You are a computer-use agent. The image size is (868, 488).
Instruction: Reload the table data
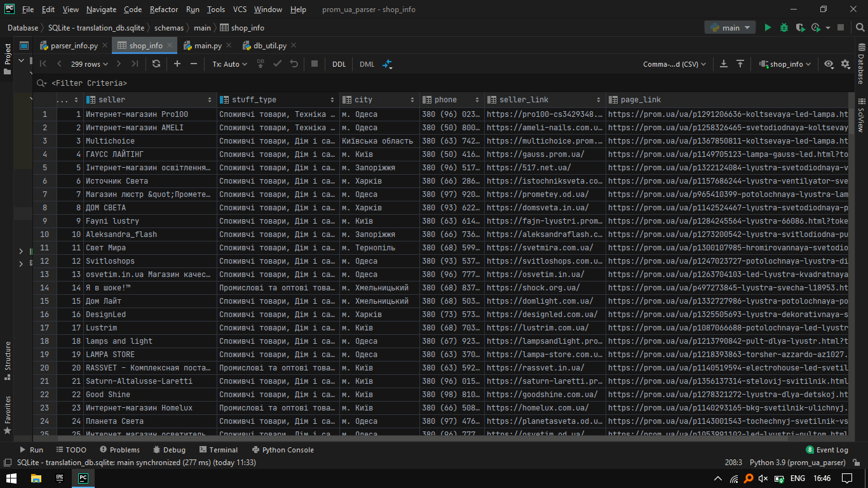[x=156, y=64]
